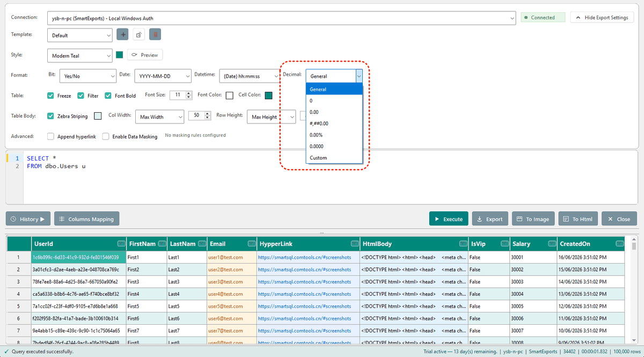
Task: Open column options icon in HypperLink header
Action: pos(355,244)
